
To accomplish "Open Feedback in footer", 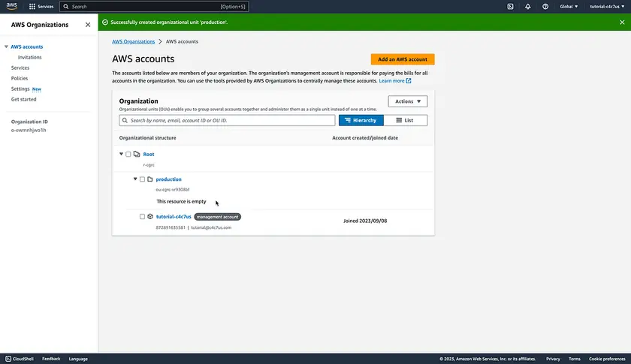I will (x=51, y=359).
